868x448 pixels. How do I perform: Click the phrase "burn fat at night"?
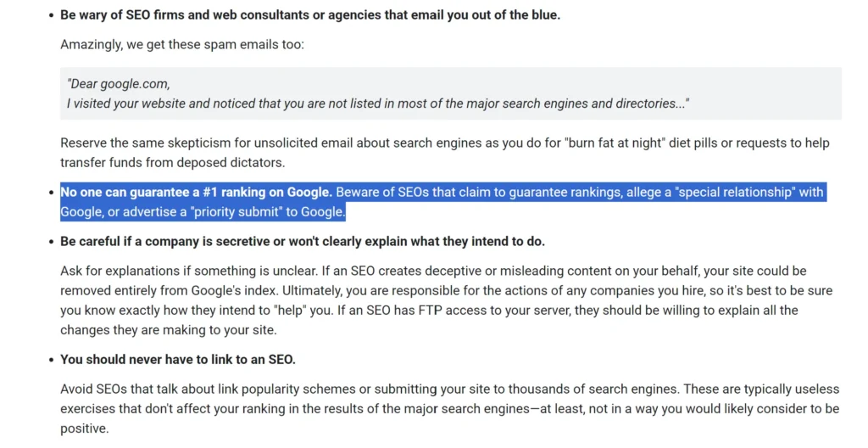[x=614, y=143]
